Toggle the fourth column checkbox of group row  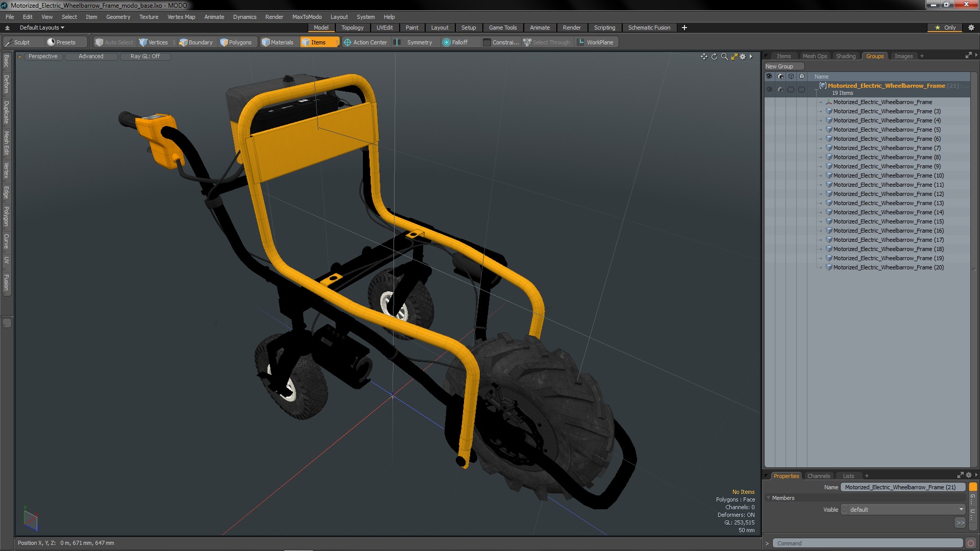tap(802, 89)
